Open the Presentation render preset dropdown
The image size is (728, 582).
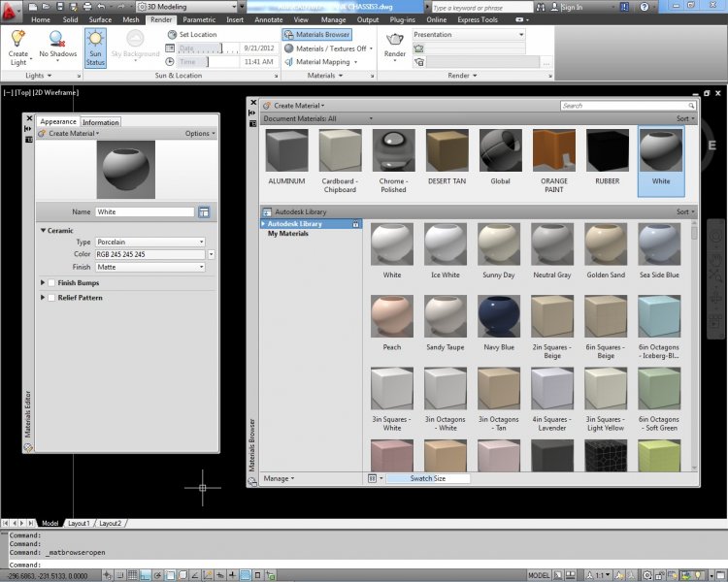(469, 34)
